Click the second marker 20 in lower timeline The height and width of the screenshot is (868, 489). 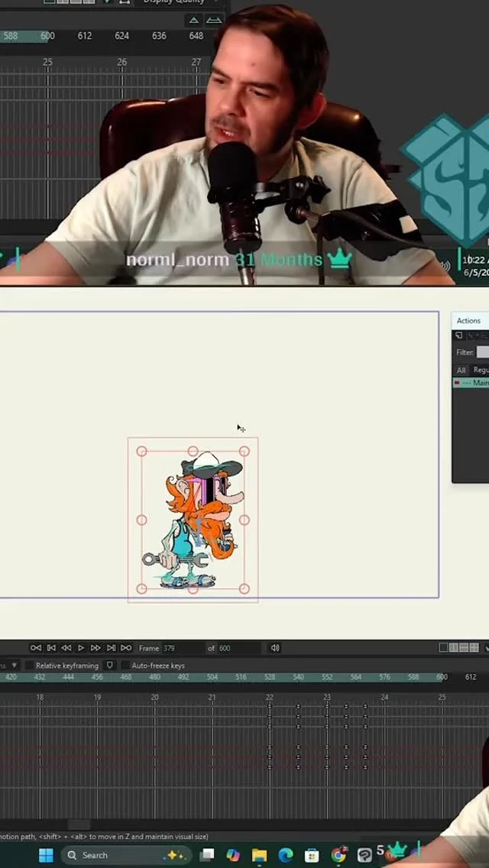coord(154,698)
